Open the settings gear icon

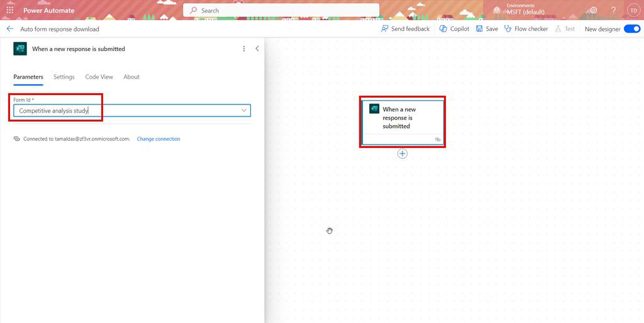pyautogui.click(x=593, y=10)
